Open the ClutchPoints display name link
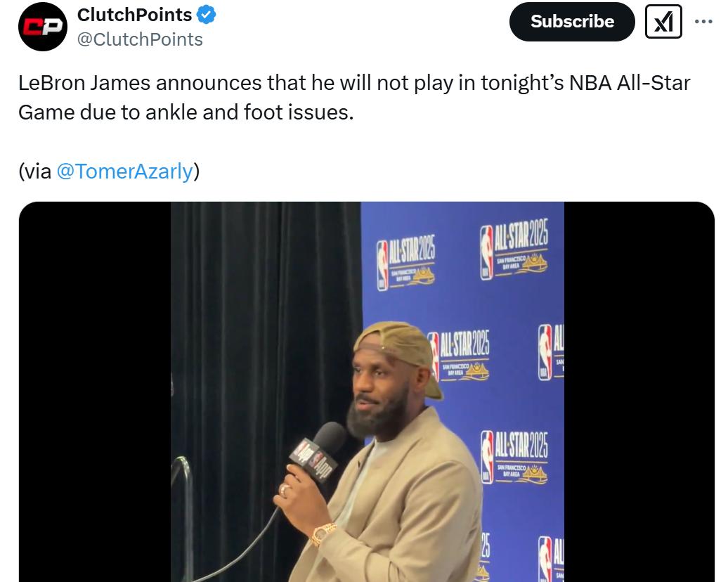728x582 pixels. tap(135, 15)
